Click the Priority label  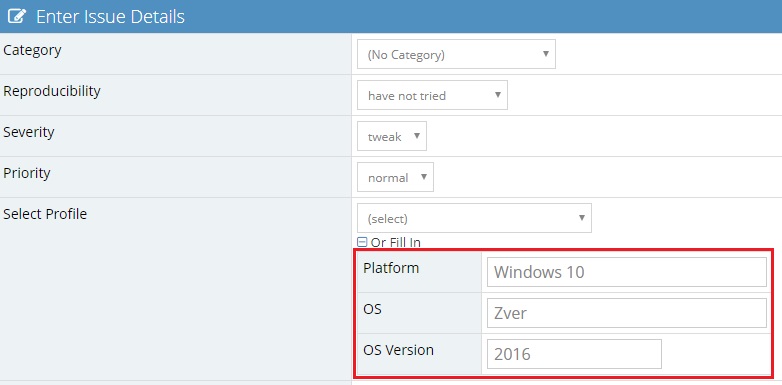(x=27, y=173)
